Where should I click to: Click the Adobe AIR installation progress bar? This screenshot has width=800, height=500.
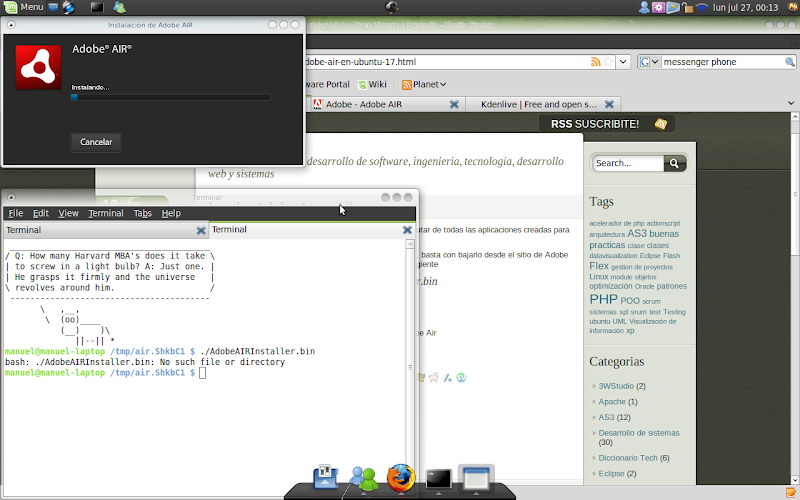(x=171, y=97)
